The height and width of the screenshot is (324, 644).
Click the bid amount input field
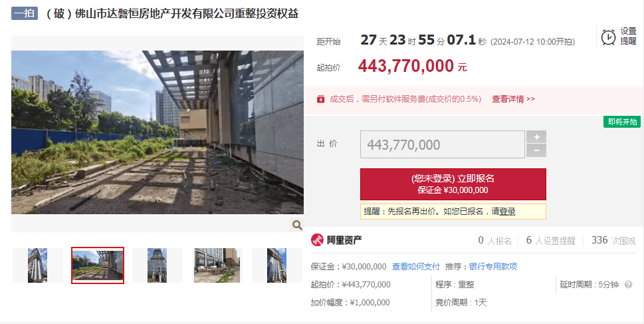pos(443,144)
